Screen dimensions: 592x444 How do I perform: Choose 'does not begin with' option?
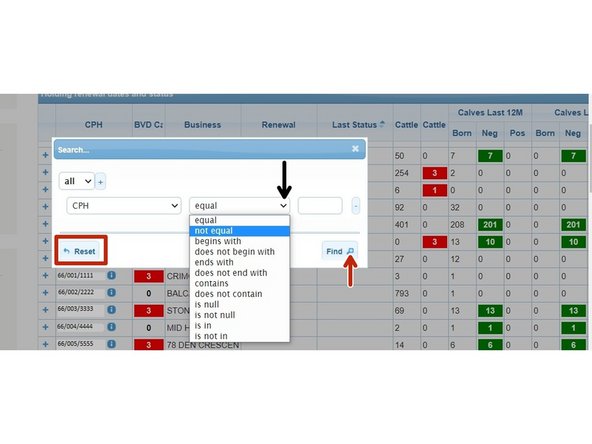[239, 252]
